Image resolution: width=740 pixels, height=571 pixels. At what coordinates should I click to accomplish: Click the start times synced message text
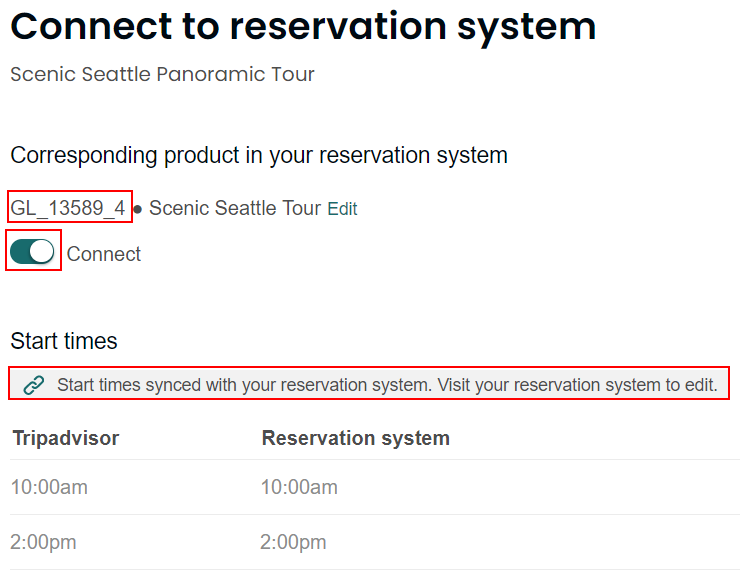point(387,385)
